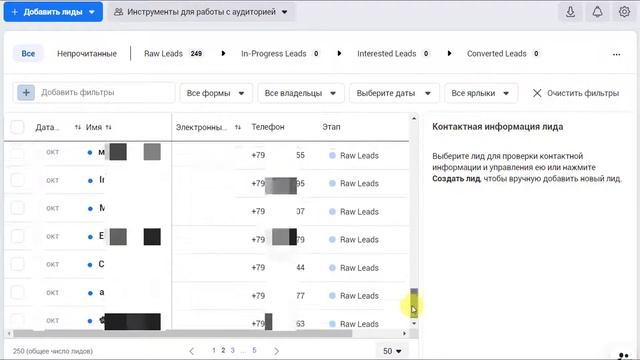Click the Этап column header
This screenshot has width=640, height=360.
[x=331, y=127]
